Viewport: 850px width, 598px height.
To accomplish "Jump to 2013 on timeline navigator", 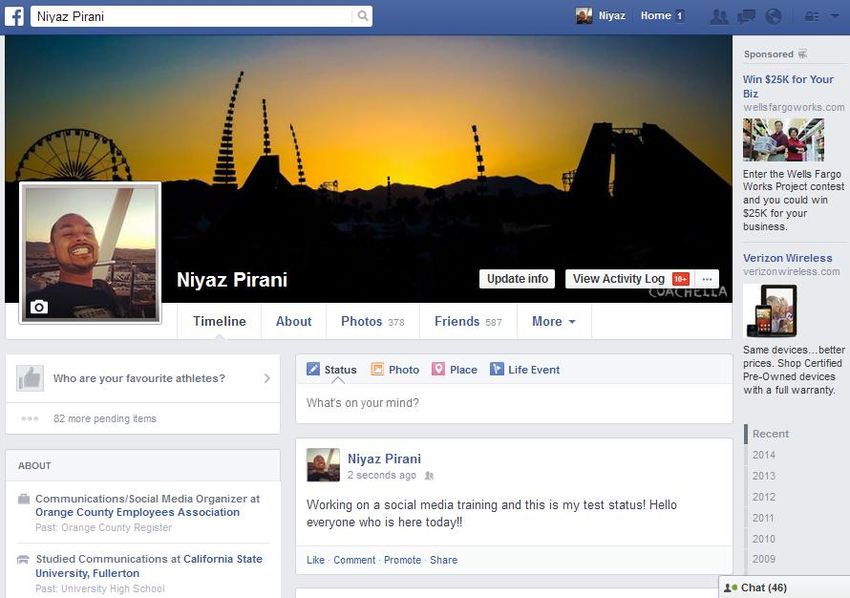I will 763,476.
